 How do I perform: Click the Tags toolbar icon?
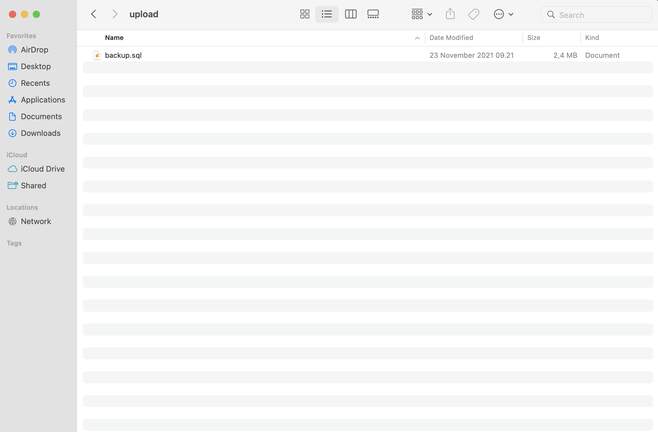point(474,14)
